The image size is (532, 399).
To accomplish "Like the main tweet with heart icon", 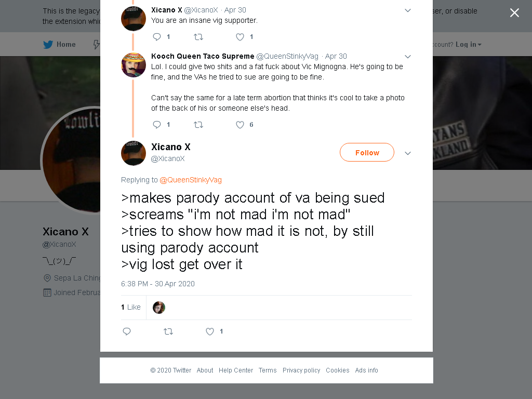I will coord(210,331).
